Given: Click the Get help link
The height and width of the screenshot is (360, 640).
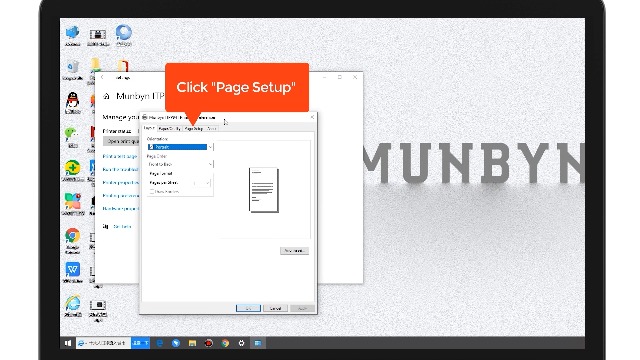Looking at the screenshot, I should (x=122, y=227).
